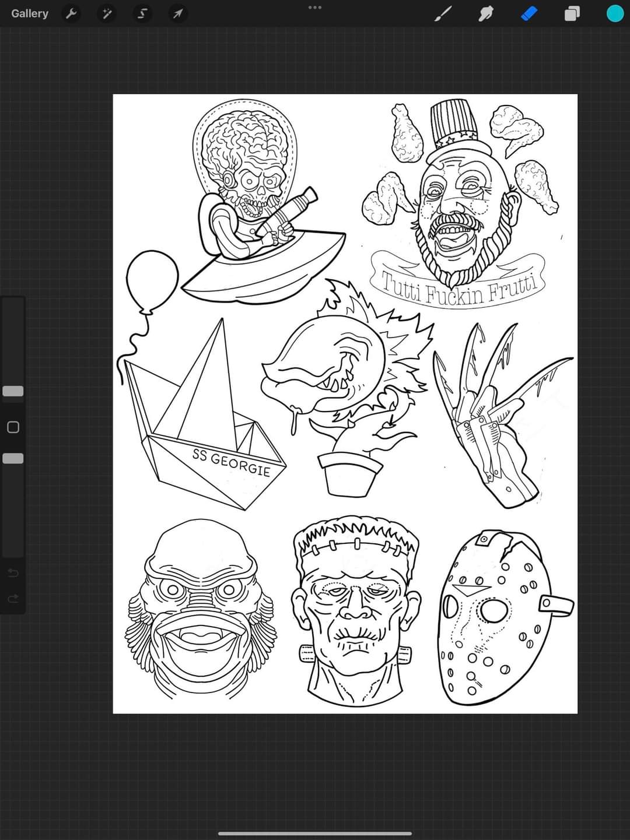The image size is (630, 840).
Task: Tap the square modify button in sidebar
Action: click(x=13, y=427)
